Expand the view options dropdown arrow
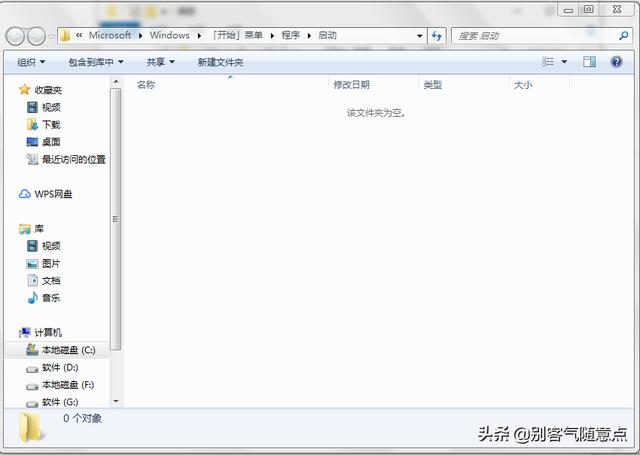The width and height of the screenshot is (640, 455). coord(564,62)
